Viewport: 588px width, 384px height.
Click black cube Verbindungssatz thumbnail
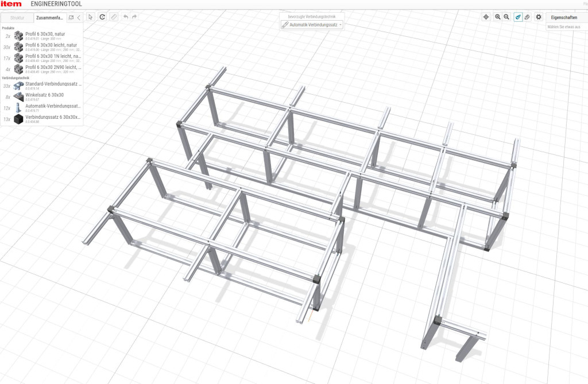(x=18, y=119)
